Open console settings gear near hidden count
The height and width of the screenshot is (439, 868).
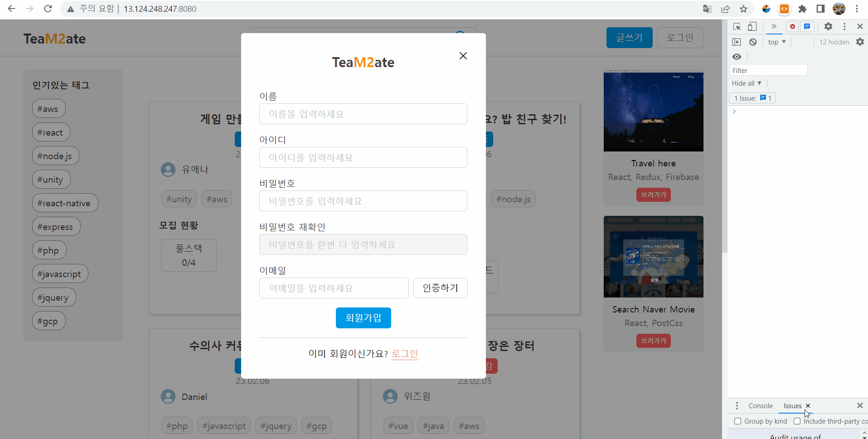pyautogui.click(x=860, y=42)
